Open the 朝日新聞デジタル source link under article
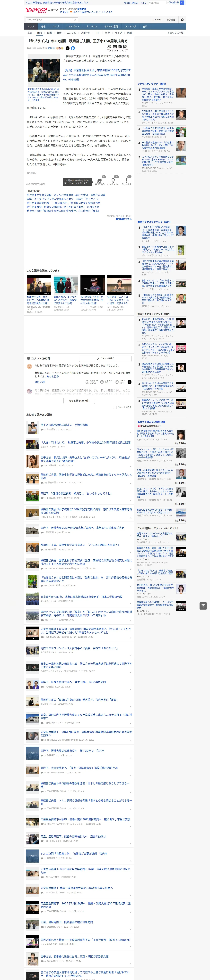 (x=123, y=219)
